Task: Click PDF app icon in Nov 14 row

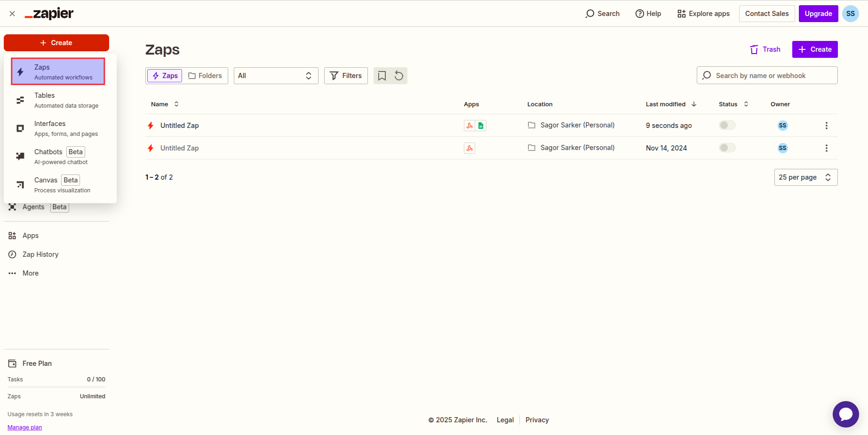Action: [470, 148]
